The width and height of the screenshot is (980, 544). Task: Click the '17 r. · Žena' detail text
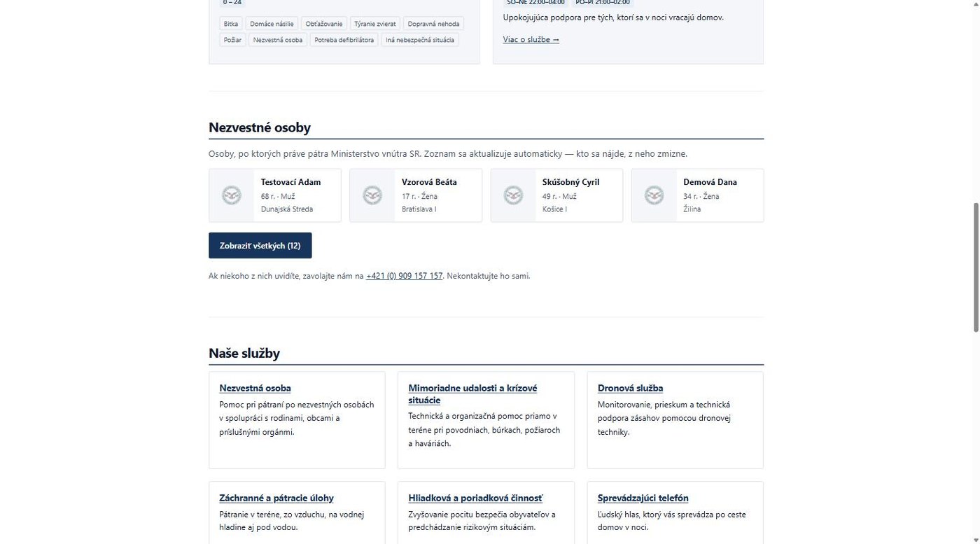point(419,196)
